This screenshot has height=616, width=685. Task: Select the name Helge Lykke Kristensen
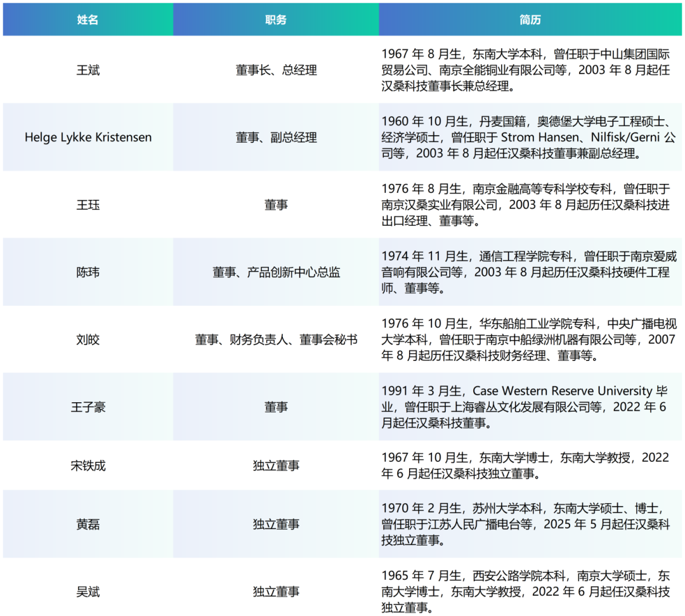pyautogui.click(x=88, y=137)
